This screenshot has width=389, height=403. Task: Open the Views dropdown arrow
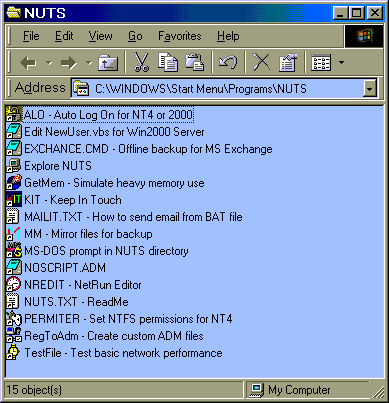point(341,62)
